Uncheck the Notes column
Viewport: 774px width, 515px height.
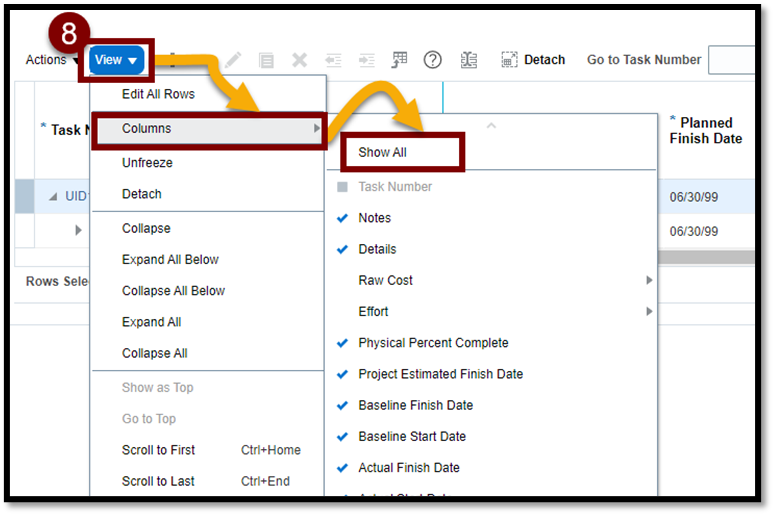point(374,218)
